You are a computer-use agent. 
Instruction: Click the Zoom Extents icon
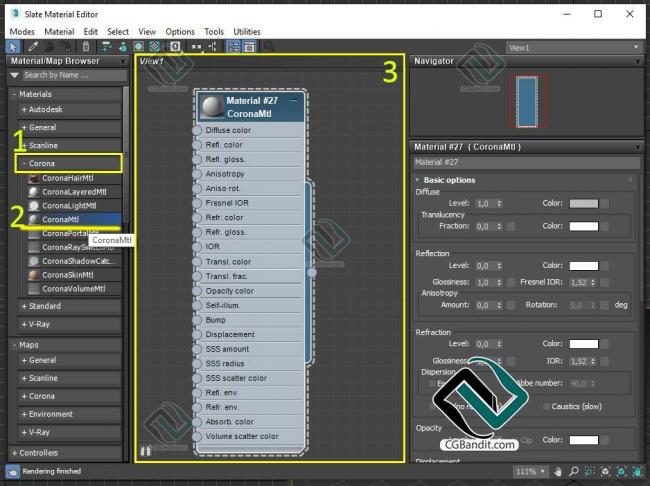click(605, 471)
